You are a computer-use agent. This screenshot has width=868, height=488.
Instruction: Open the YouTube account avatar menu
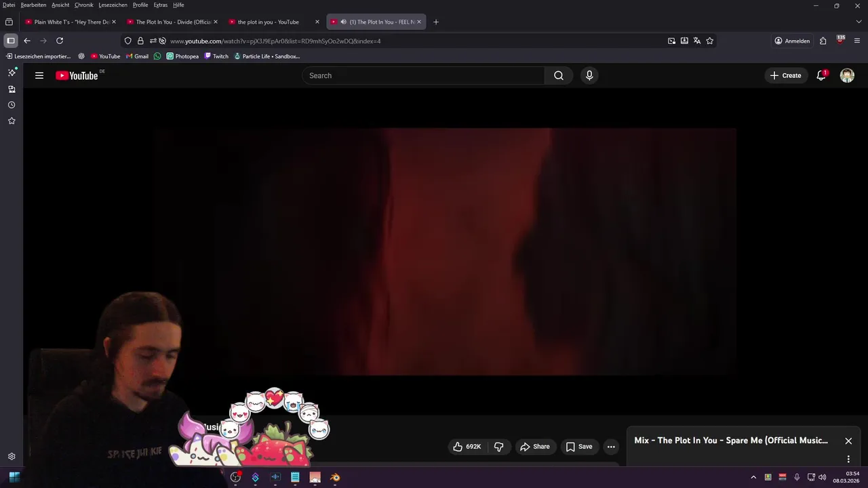pyautogui.click(x=847, y=75)
